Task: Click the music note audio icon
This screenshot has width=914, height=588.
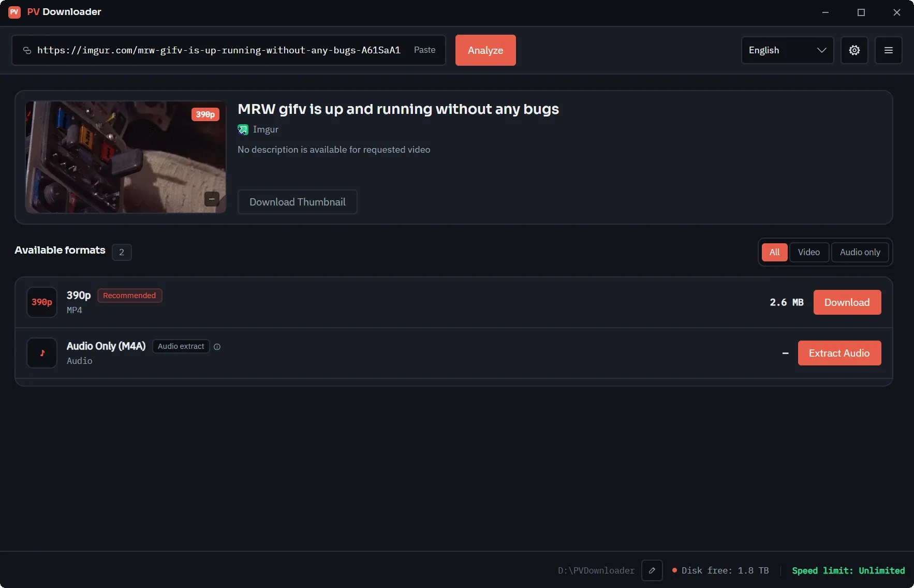Action: [x=42, y=353]
